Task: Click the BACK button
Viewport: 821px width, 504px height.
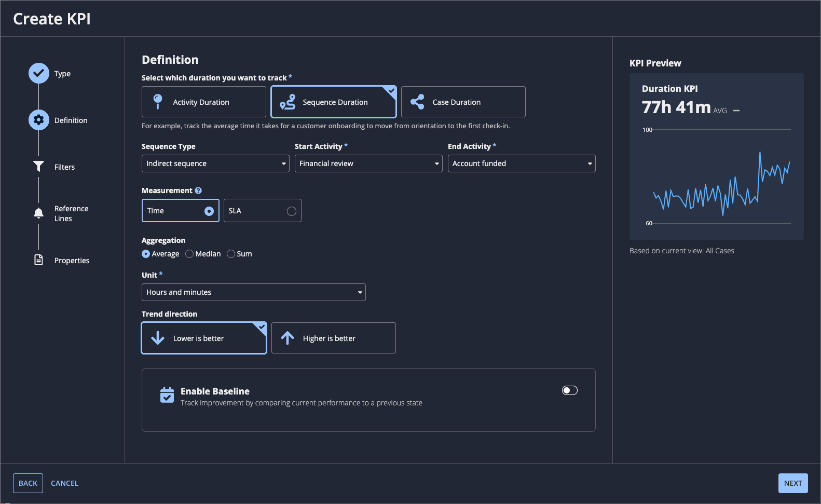Action: (28, 483)
